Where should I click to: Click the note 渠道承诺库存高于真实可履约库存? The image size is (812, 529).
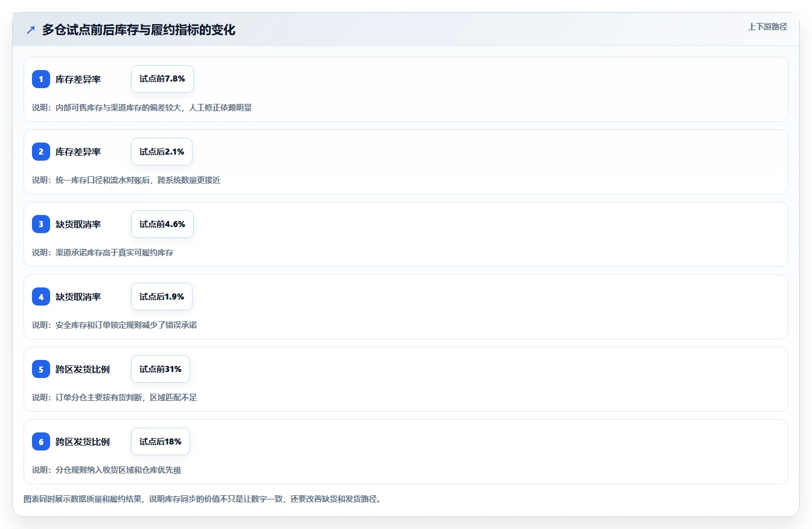coord(103,252)
